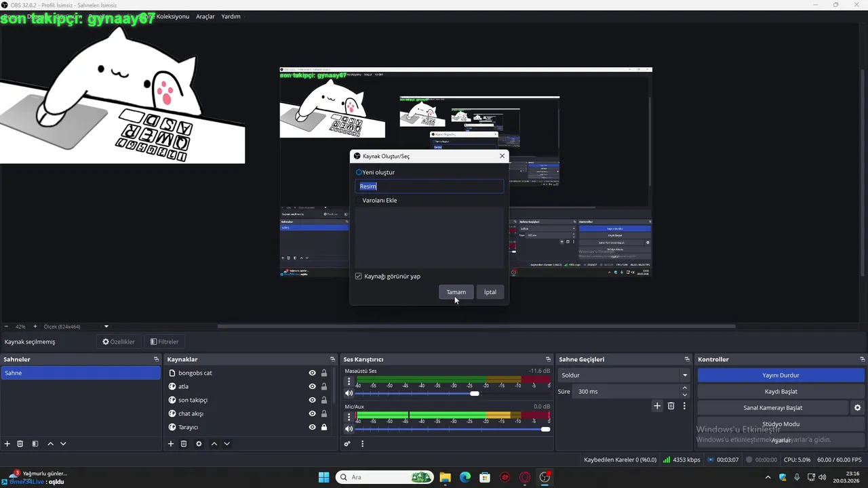The image size is (868, 488).
Task: Open Opera browser from taskbar
Action: (525, 477)
